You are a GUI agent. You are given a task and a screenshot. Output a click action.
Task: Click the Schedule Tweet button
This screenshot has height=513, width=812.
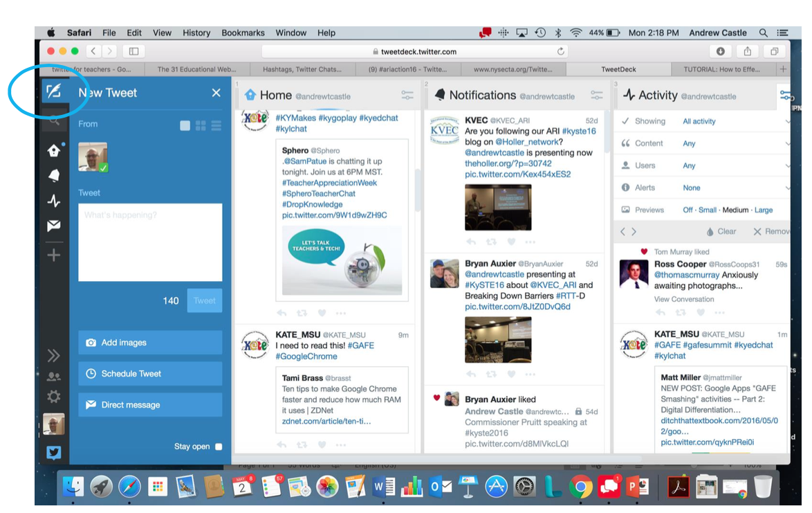point(150,374)
